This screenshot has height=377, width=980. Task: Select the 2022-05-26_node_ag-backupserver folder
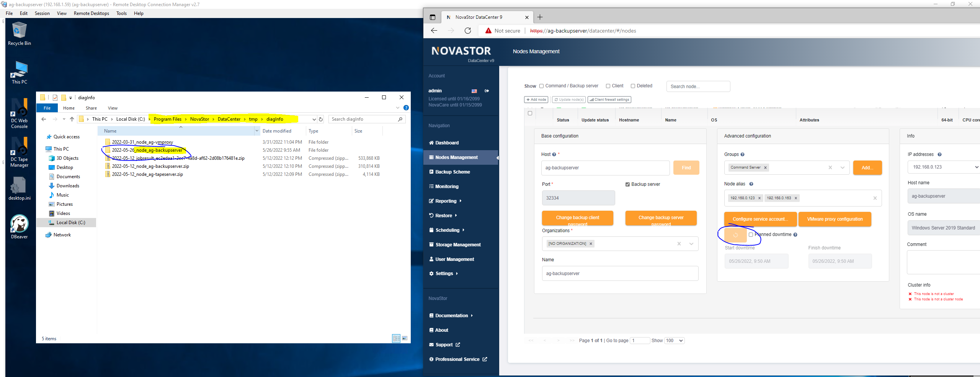coord(147,150)
